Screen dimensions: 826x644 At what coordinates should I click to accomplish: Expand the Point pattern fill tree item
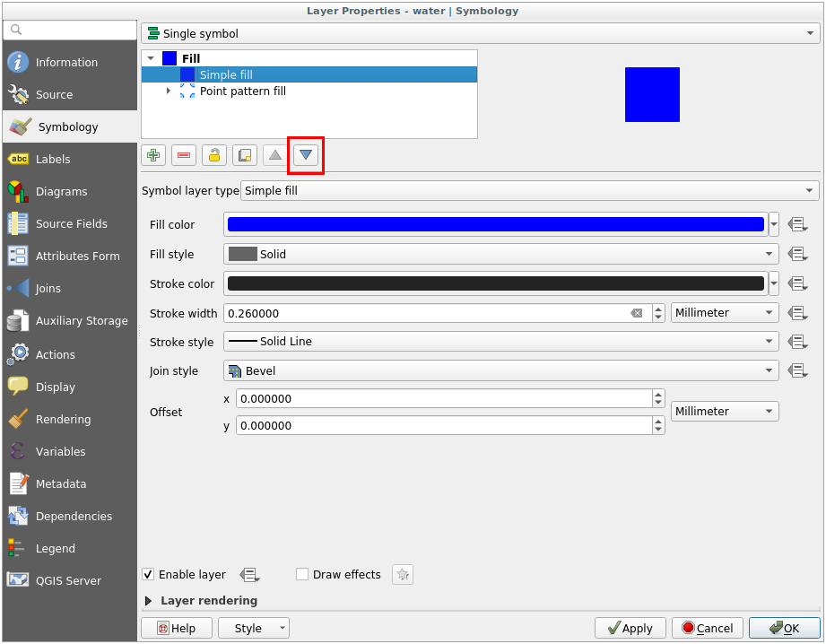coord(169,91)
